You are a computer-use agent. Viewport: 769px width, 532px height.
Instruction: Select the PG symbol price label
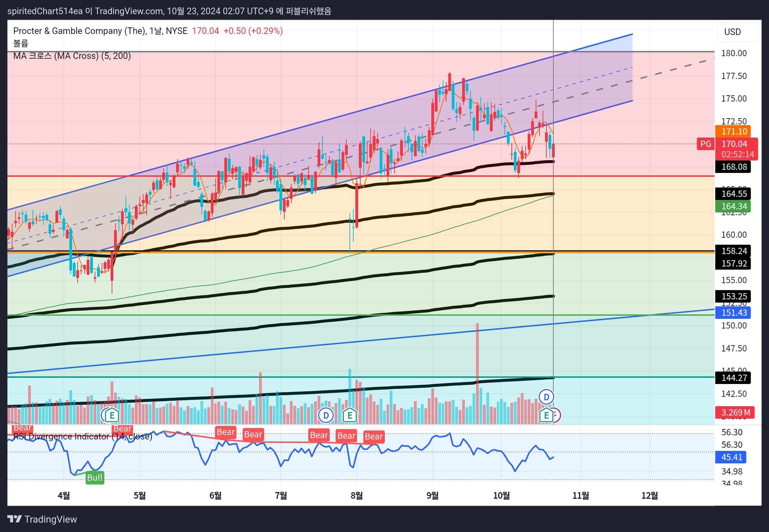coord(706,144)
